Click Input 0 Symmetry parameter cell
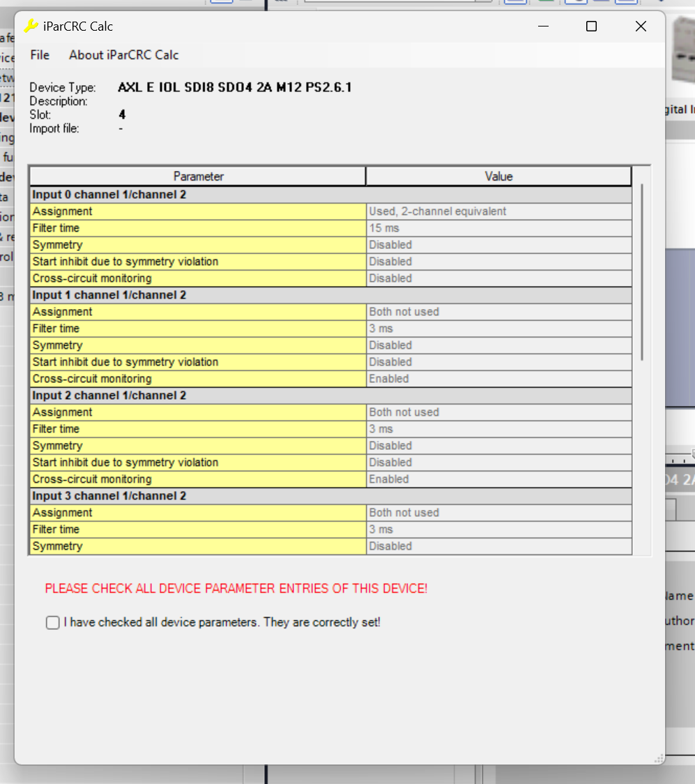Image resolution: width=695 pixels, height=784 pixels. pyautogui.click(x=198, y=245)
